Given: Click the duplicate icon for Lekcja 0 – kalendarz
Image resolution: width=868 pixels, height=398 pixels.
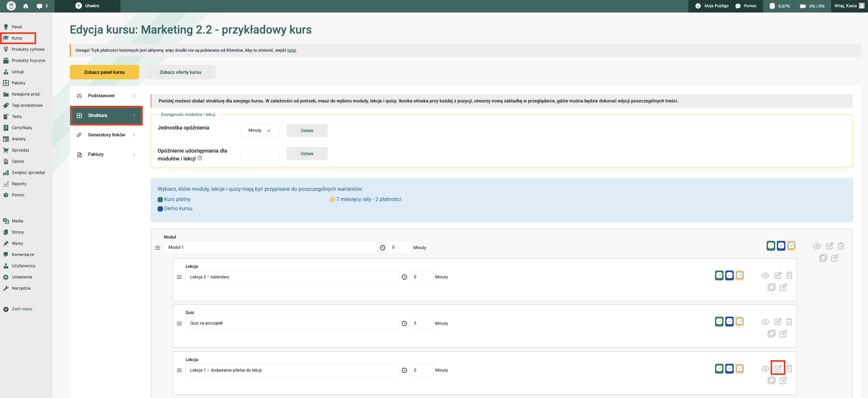Looking at the screenshot, I should (771, 287).
